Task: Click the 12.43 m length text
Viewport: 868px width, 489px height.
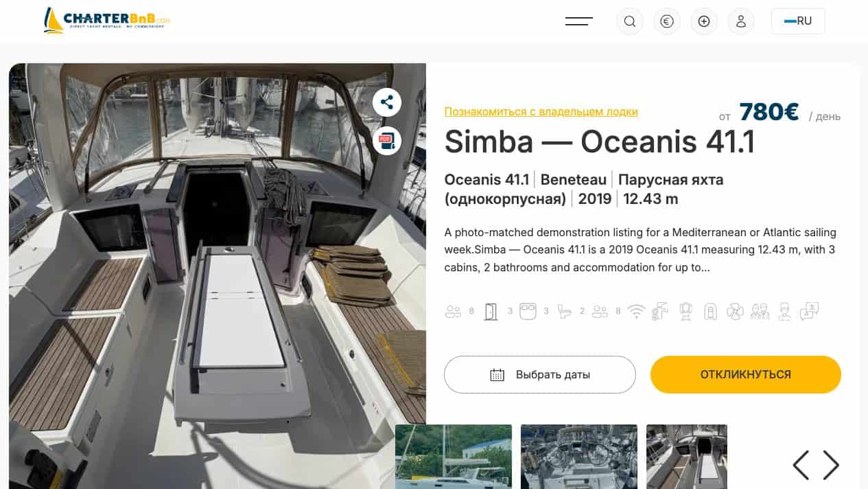Action: click(x=650, y=199)
